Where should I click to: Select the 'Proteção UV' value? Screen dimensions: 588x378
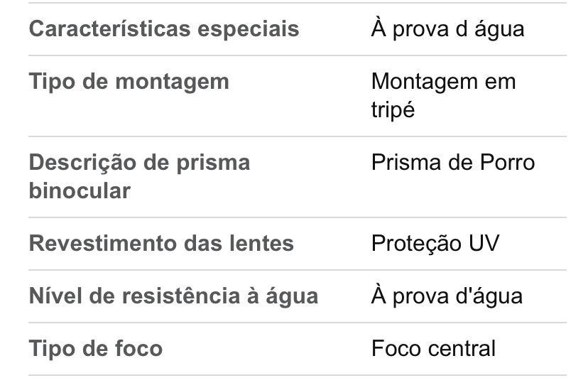(x=435, y=243)
